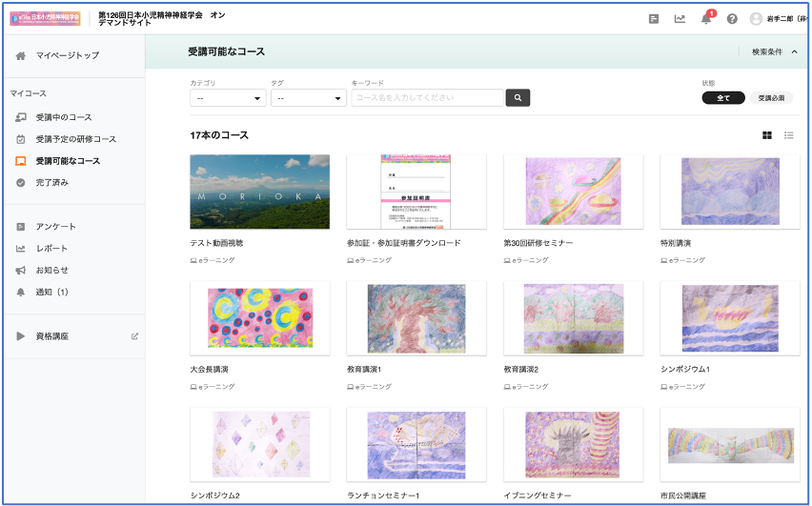This screenshot has height=506, width=812.
Task: Open 受講中のコース menu item
Action: 64,117
